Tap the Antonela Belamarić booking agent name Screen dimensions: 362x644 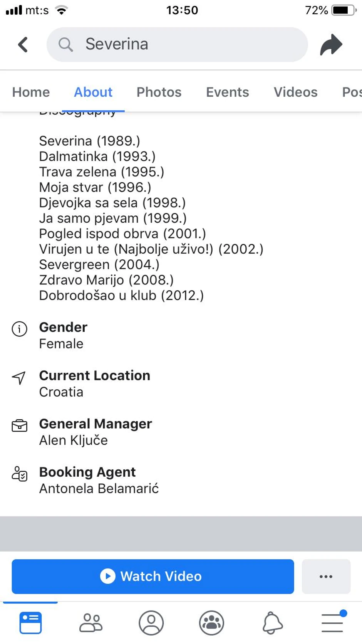(99, 489)
